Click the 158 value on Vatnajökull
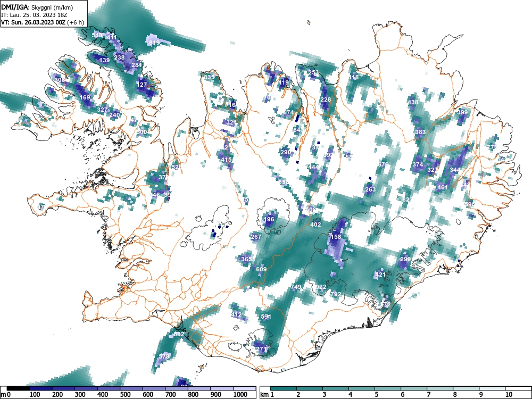Viewport: 532px width, 399px height. click(336, 237)
